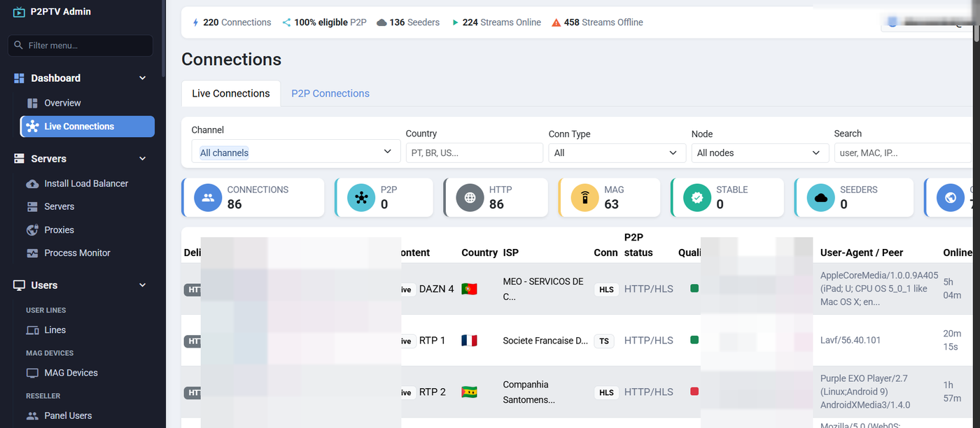Click the HLS badge in DAZN 4 row

click(606, 290)
